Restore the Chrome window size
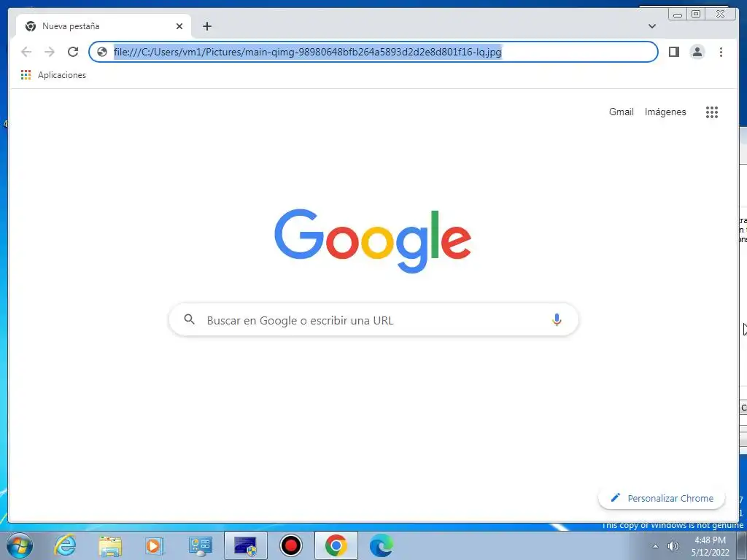The image size is (747, 560). click(x=695, y=15)
